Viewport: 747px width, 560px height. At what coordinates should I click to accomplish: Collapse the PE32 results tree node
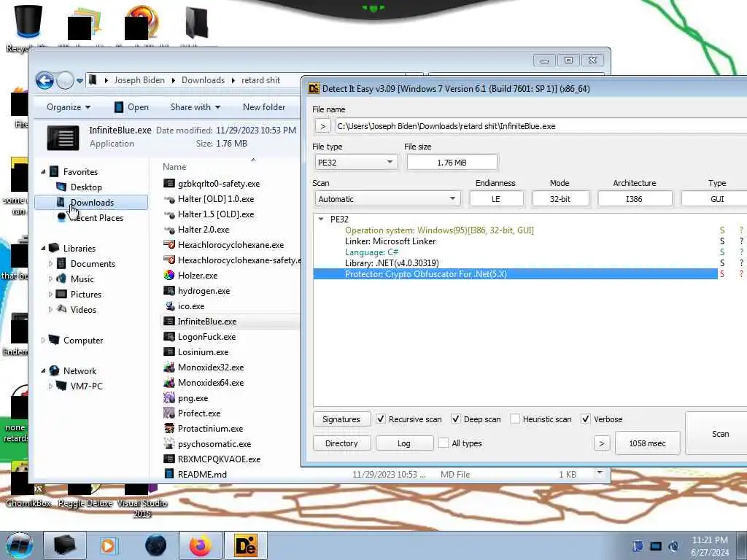[321, 219]
